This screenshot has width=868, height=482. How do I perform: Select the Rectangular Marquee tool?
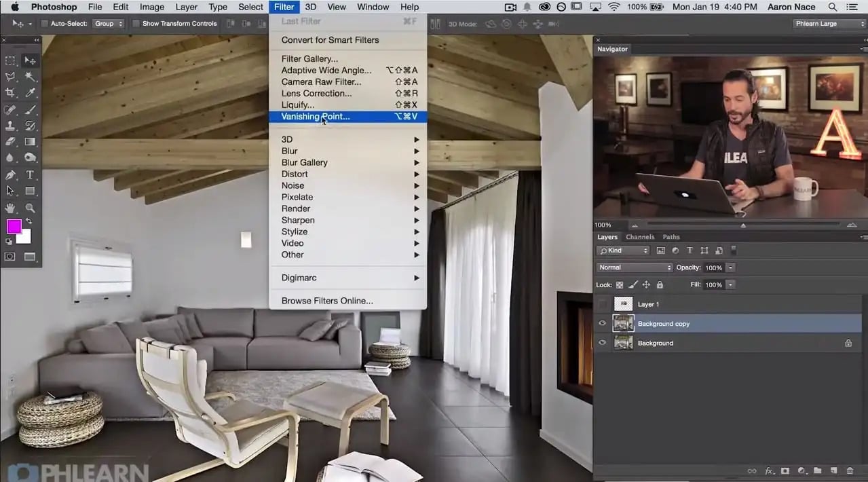point(10,61)
